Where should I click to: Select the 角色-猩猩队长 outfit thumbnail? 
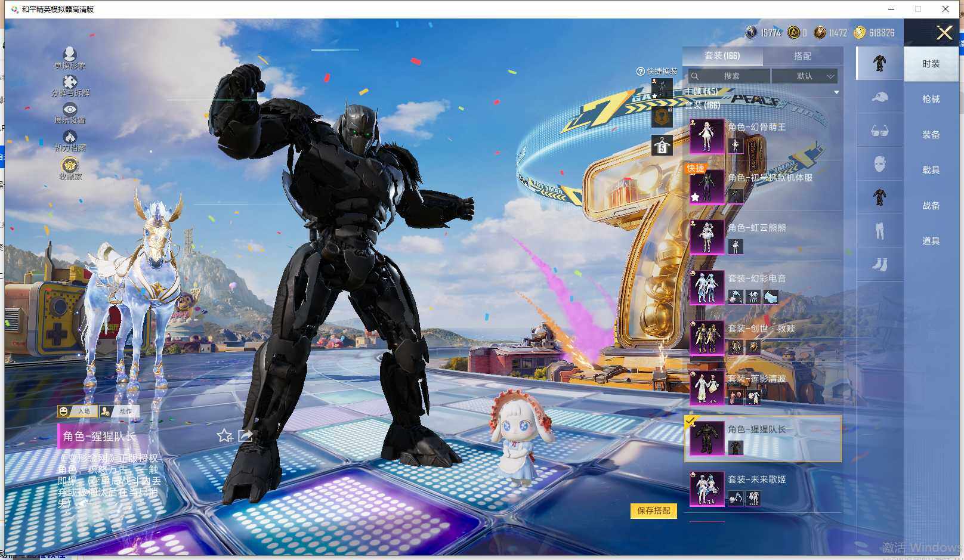[707, 438]
